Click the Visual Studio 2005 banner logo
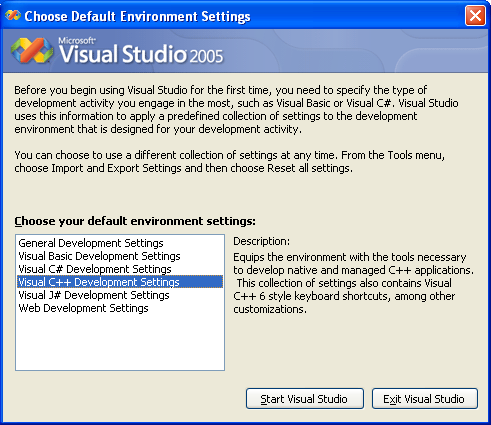This screenshot has width=491, height=425. pyautogui.click(x=117, y=51)
